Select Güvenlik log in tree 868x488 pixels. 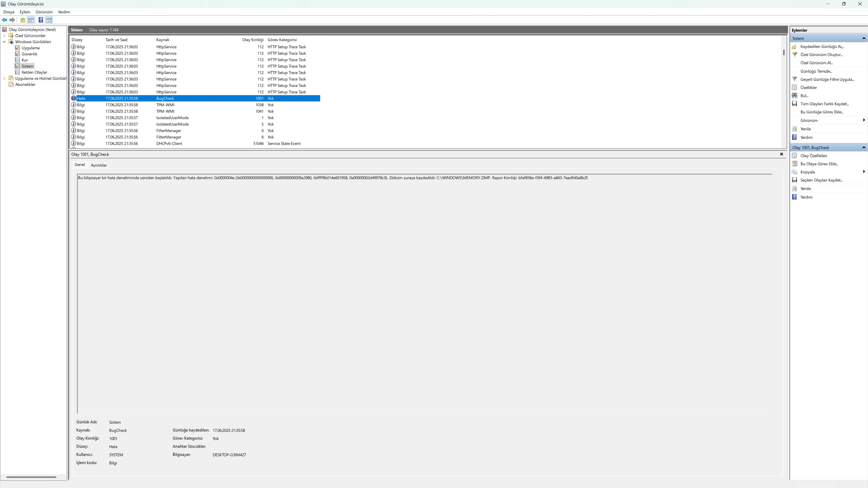[29, 54]
